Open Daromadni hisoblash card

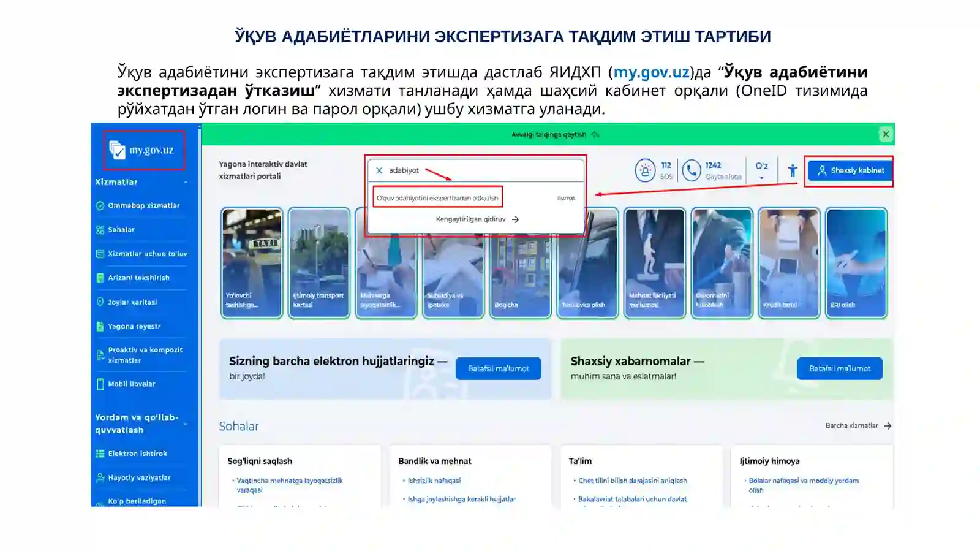pos(722,263)
